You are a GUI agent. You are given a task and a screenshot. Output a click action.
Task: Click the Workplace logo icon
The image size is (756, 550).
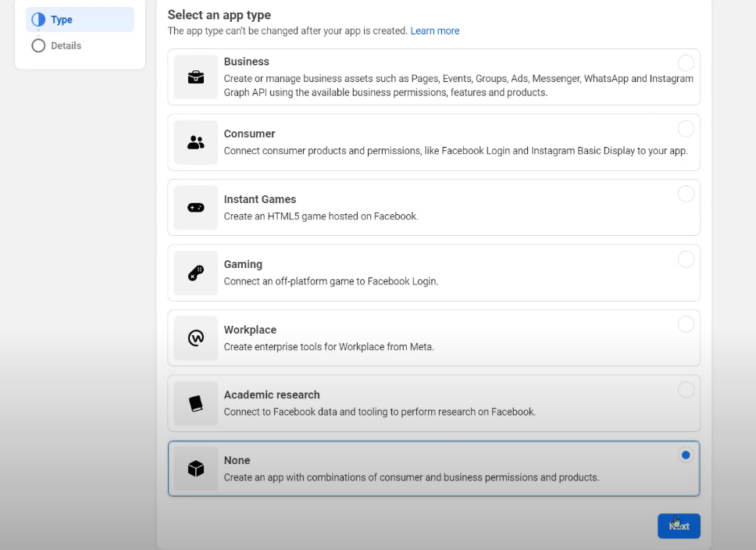pyautogui.click(x=196, y=337)
